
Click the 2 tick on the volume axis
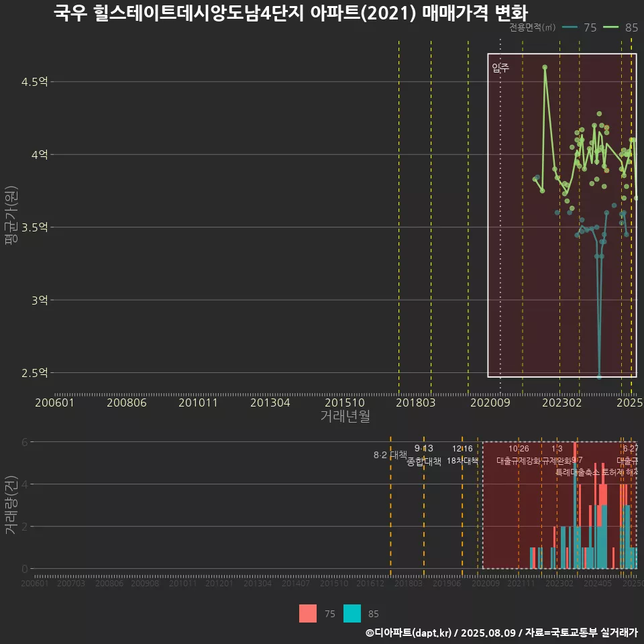tap(25, 527)
